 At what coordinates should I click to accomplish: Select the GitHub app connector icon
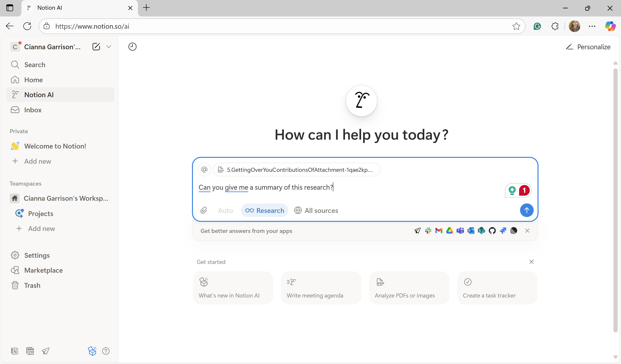[492, 231]
